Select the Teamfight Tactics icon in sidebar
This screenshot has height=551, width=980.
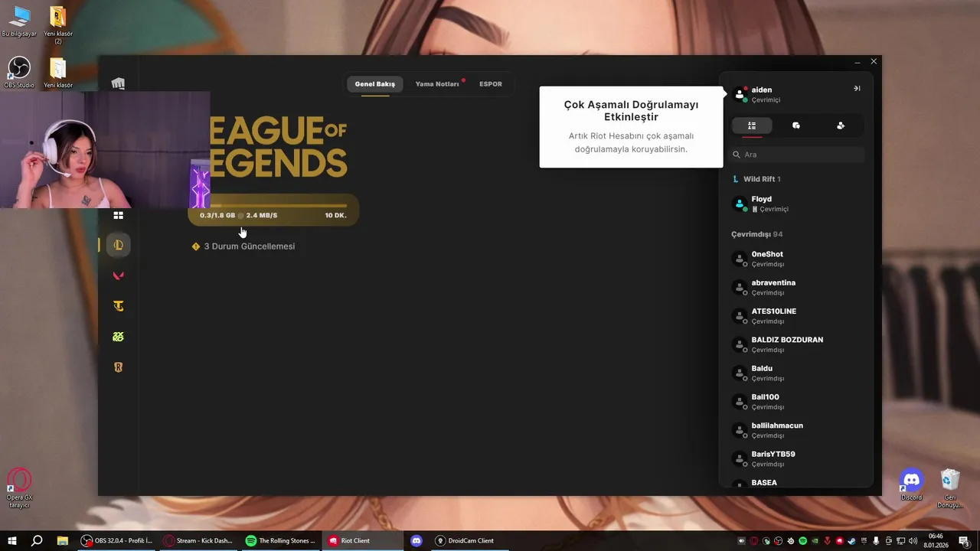coord(118,306)
